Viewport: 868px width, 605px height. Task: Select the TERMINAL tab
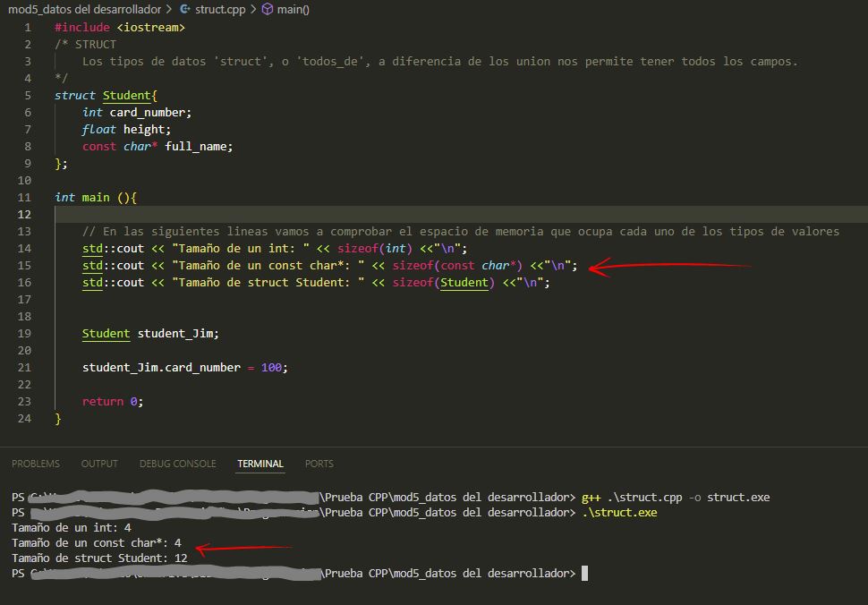260,464
